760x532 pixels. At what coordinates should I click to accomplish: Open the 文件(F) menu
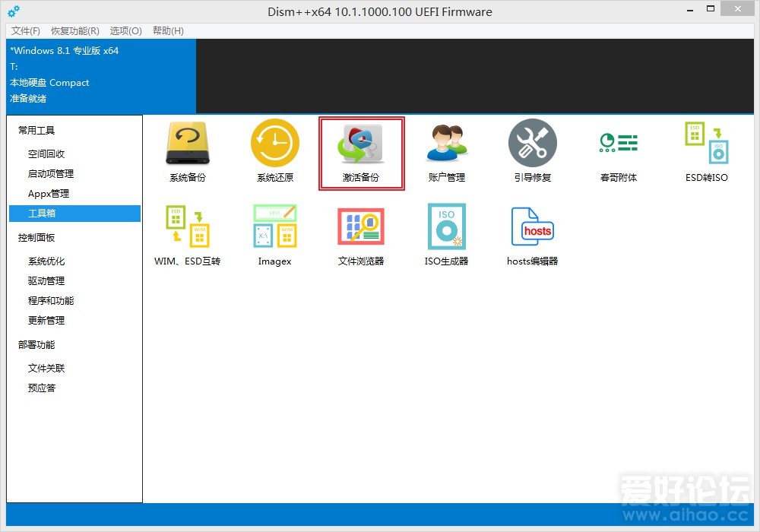25,30
